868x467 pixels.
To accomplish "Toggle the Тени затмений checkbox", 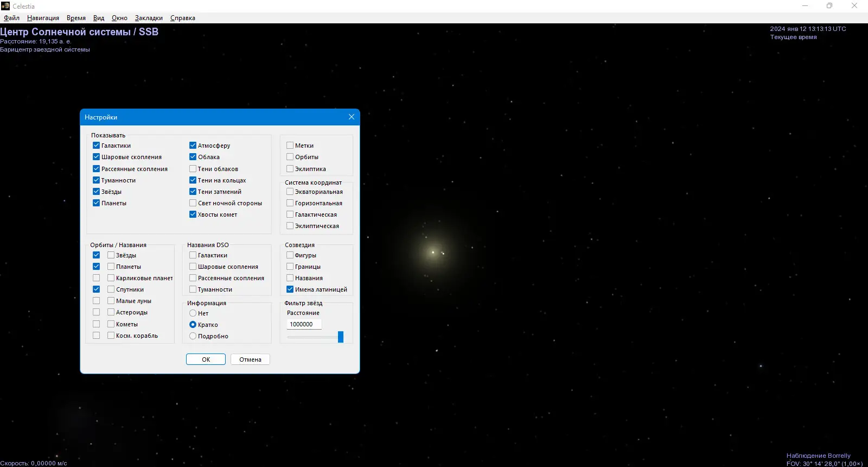I will click(193, 192).
